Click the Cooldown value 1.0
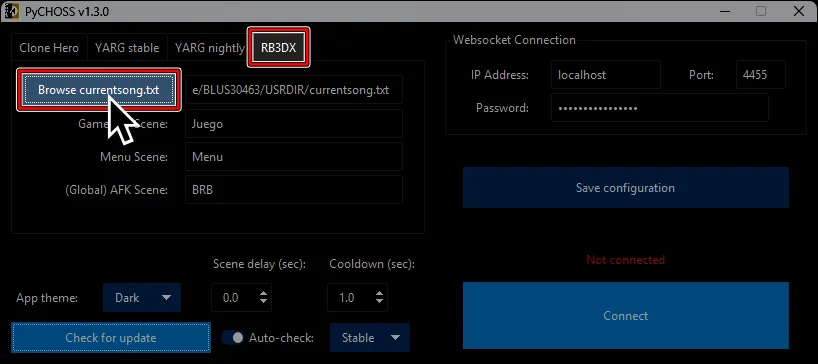Screen dimensions: 818x364 [346, 298]
